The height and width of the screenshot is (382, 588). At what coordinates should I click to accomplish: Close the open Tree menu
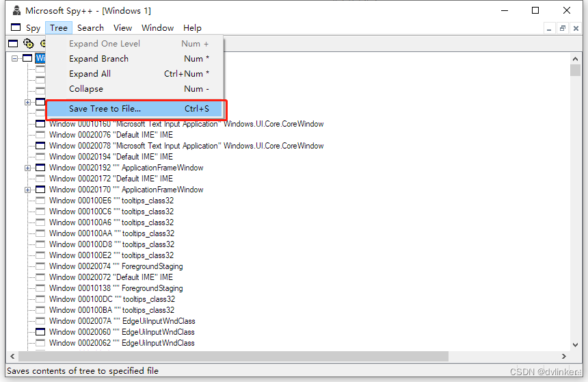point(59,28)
